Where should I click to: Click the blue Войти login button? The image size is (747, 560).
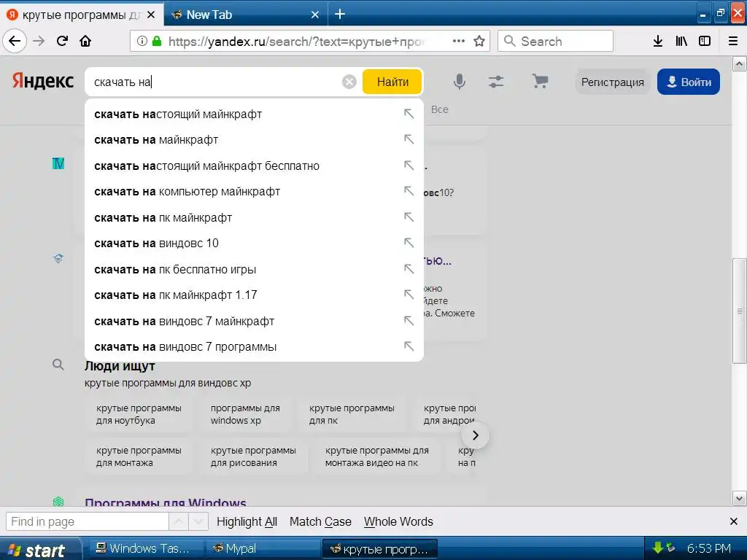pyautogui.click(x=689, y=82)
